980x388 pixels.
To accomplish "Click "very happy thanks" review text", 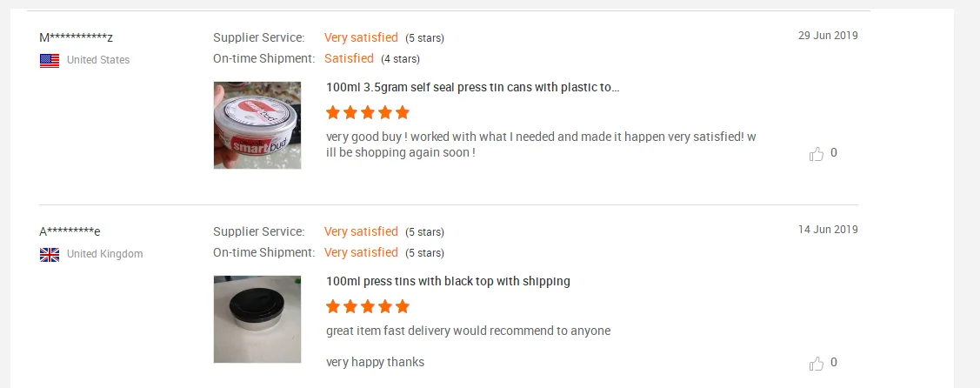I will click(x=375, y=362).
